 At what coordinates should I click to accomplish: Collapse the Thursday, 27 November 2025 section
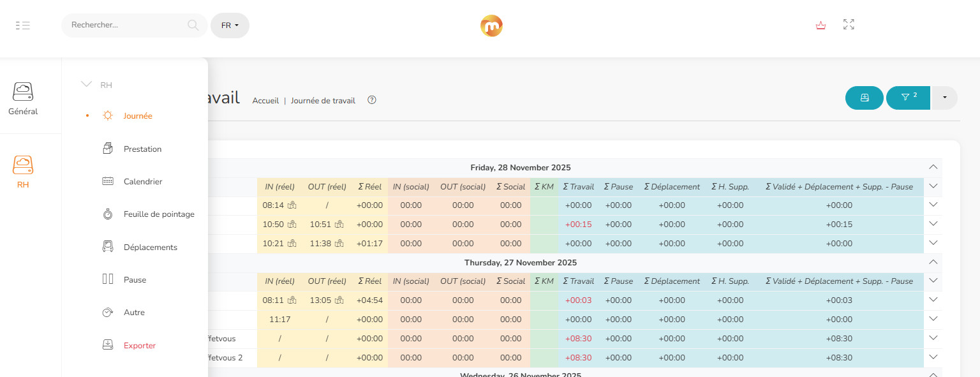933,262
